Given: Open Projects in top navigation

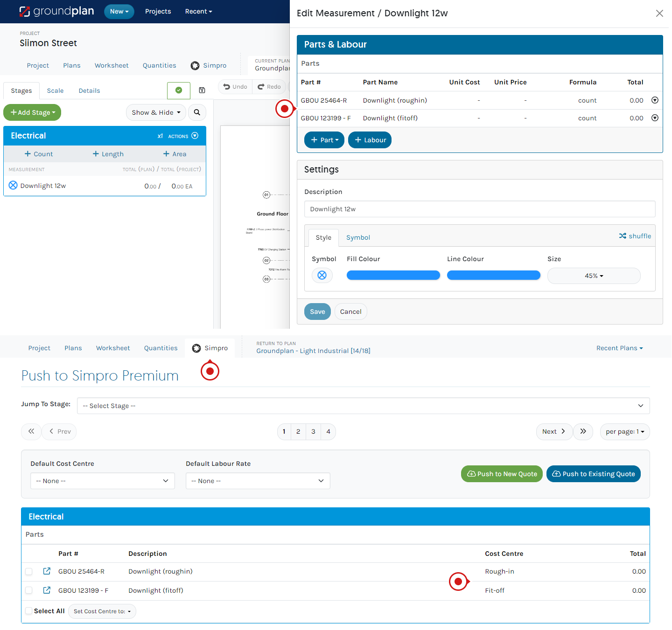Looking at the screenshot, I should (x=158, y=12).
